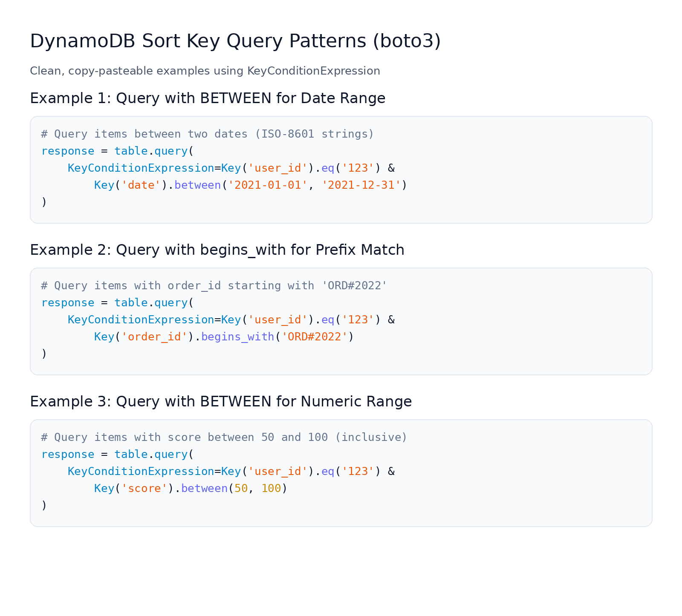Click the 'ORD#2022' argument inside begins_with call
The height and width of the screenshot is (616, 682).
(315, 337)
